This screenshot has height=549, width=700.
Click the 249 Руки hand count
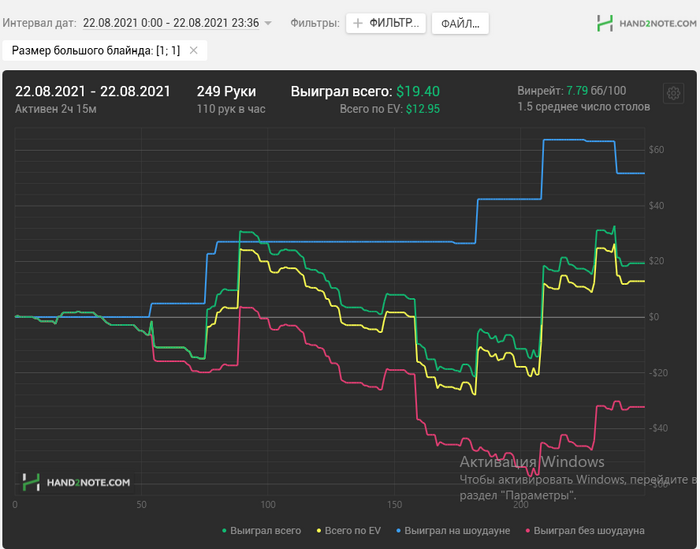[226, 91]
